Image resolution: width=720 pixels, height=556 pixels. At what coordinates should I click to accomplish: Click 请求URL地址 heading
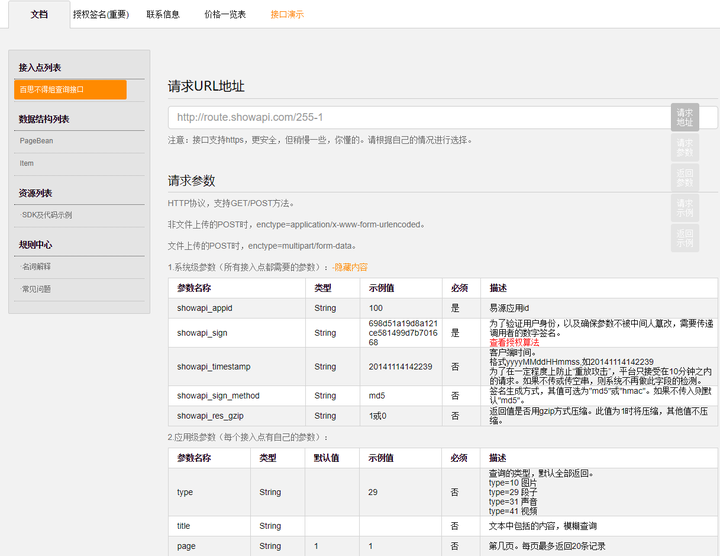click(206, 86)
